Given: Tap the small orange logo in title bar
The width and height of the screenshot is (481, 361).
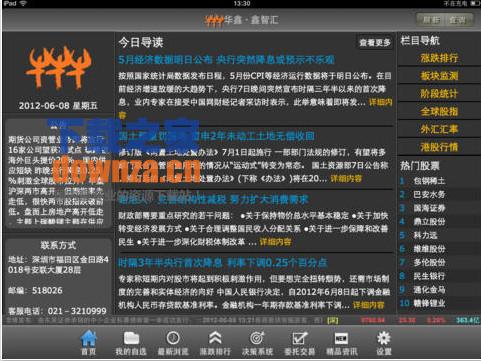Looking at the screenshot, I should point(214,20).
